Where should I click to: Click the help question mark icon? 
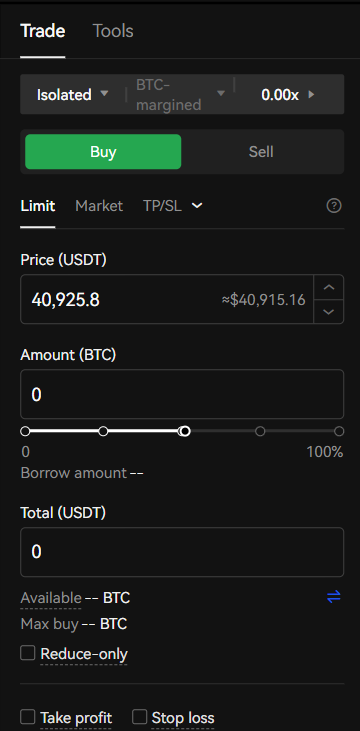(x=334, y=206)
